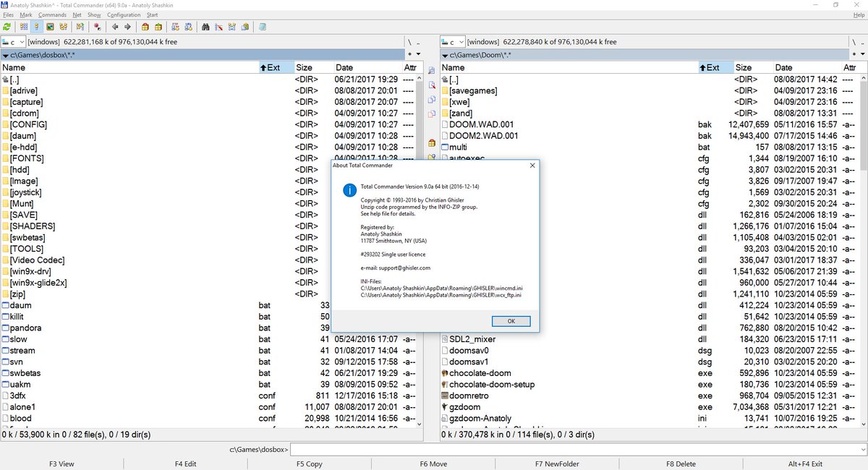Viewport: 868px width, 470px height.
Task: Click gift-box Pack icon in vertical bar
Action: [x=432, y=143]
